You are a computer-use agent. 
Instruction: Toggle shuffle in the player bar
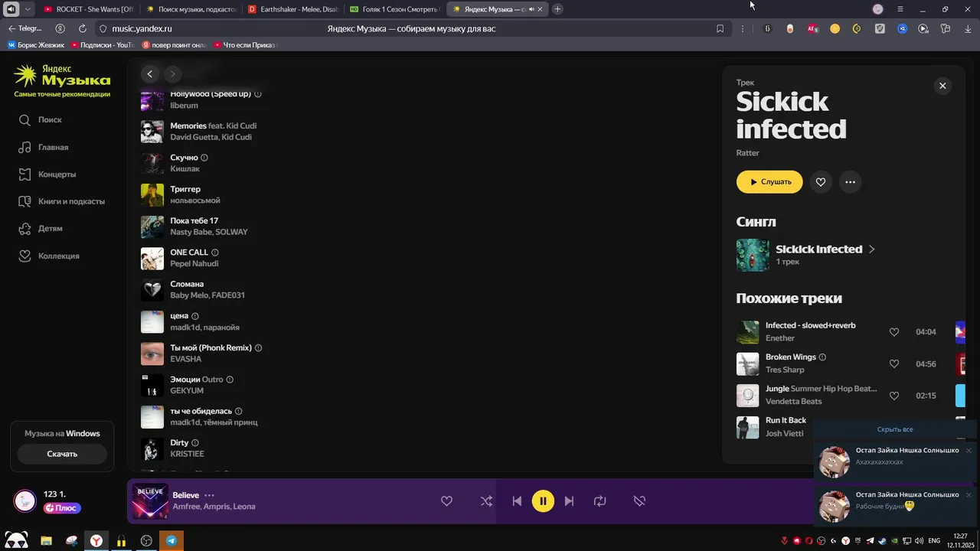click(x=486, y=501)
